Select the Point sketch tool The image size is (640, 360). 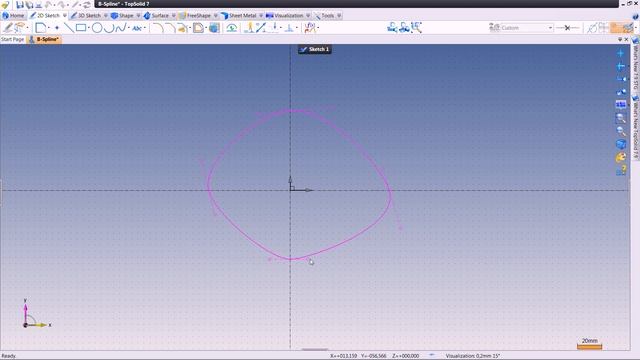point(57,28)
